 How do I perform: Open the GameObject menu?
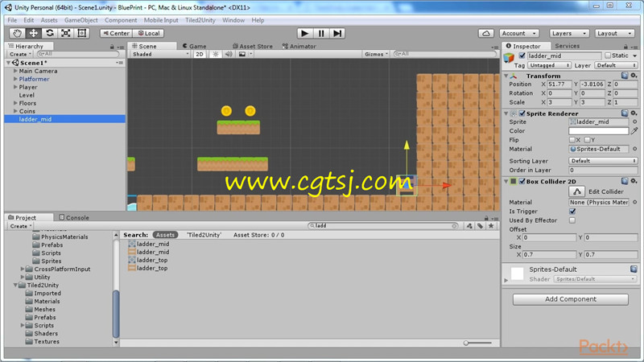[81, 20]
